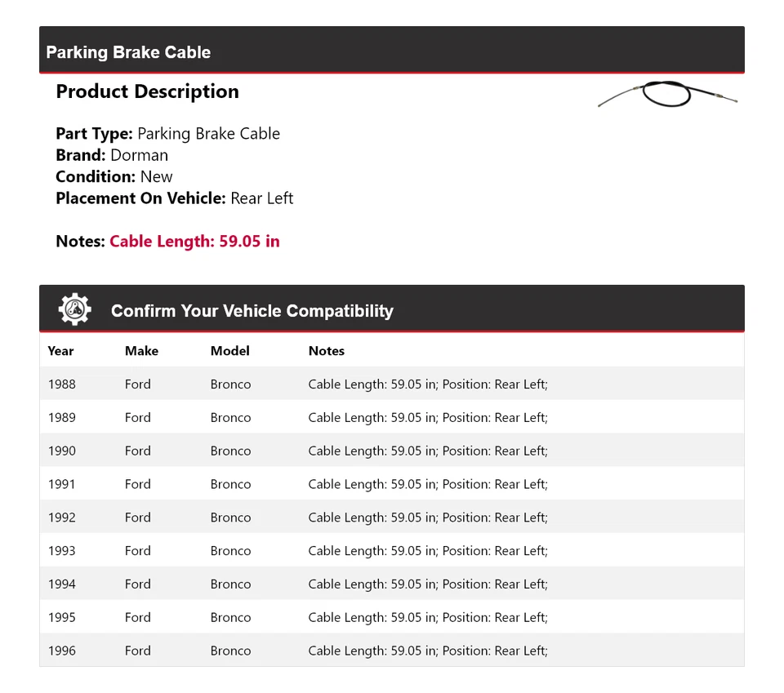Viewport: 784px width, 693px height.
Task: Click the Confirm Your Vehicle Compatibility heading text
Action: (x=252, y=311)
